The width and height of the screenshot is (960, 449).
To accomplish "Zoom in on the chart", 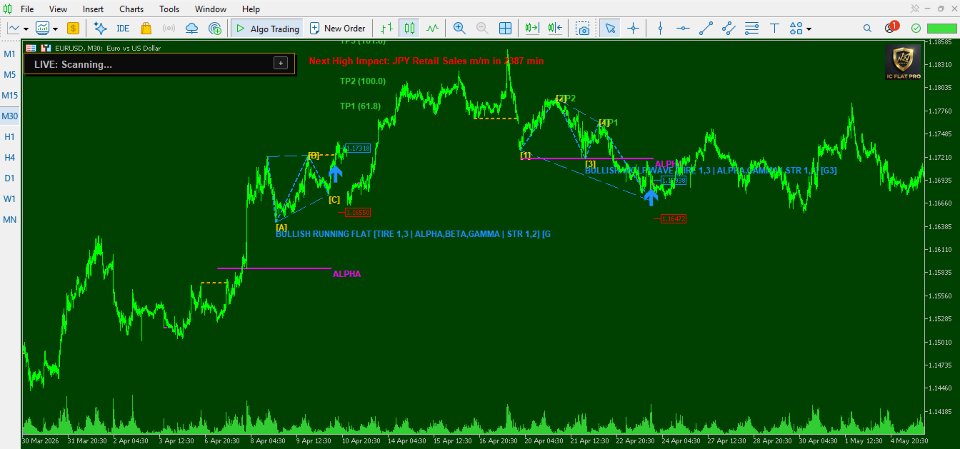I will tap(459, 28).
